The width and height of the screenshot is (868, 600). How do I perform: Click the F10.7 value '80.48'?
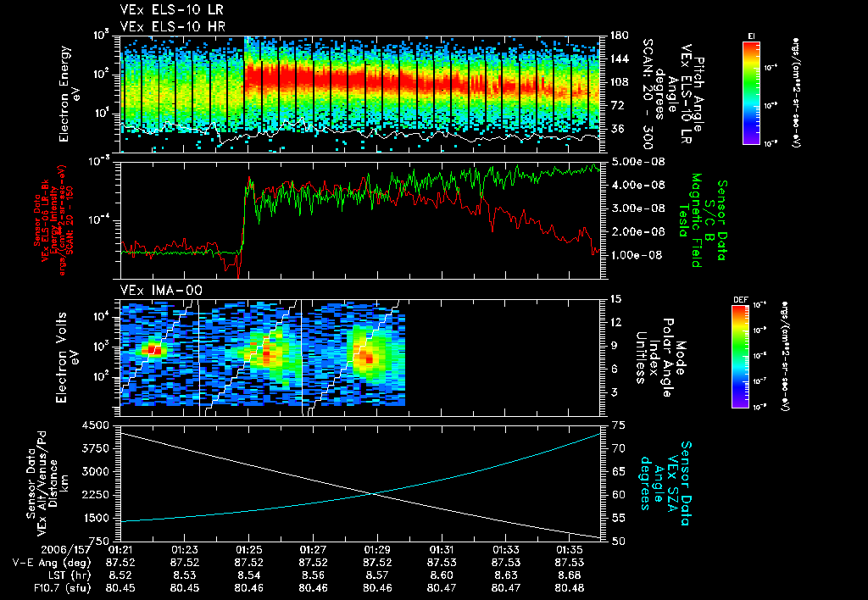click(570, 588)
